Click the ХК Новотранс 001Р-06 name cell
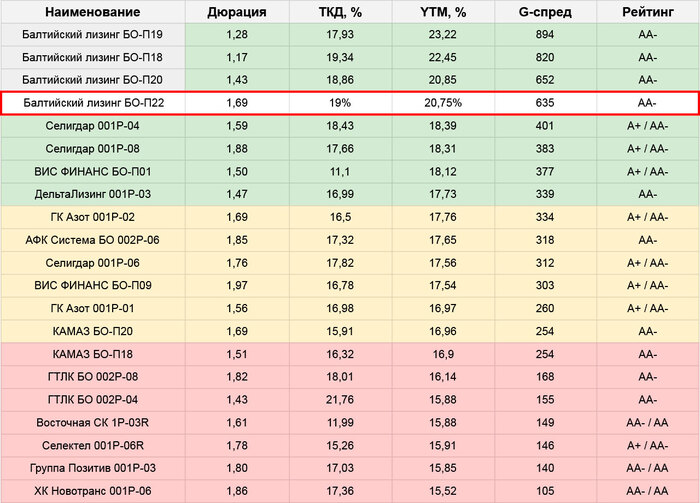Screen dimensions: 700x503 tap(93, 490)
